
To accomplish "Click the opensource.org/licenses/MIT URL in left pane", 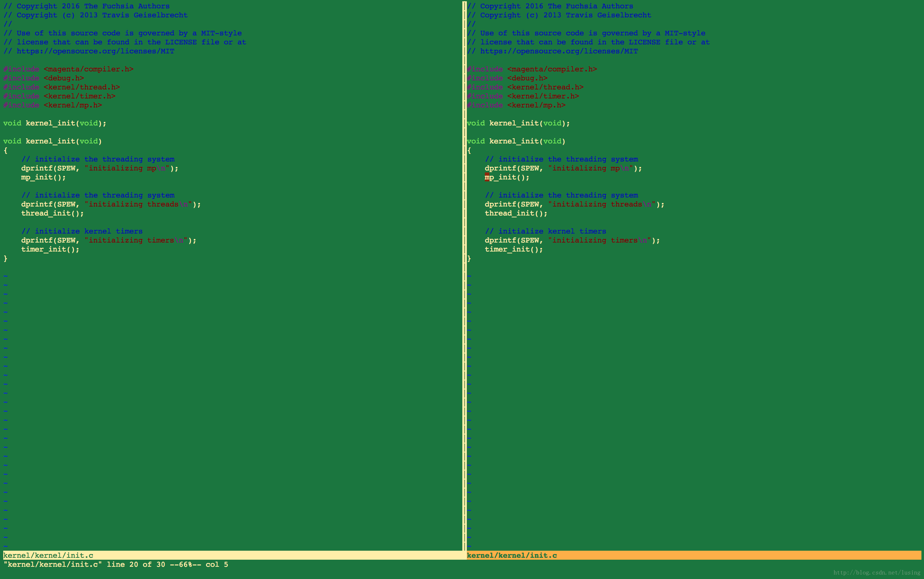I will pos(95,51).
